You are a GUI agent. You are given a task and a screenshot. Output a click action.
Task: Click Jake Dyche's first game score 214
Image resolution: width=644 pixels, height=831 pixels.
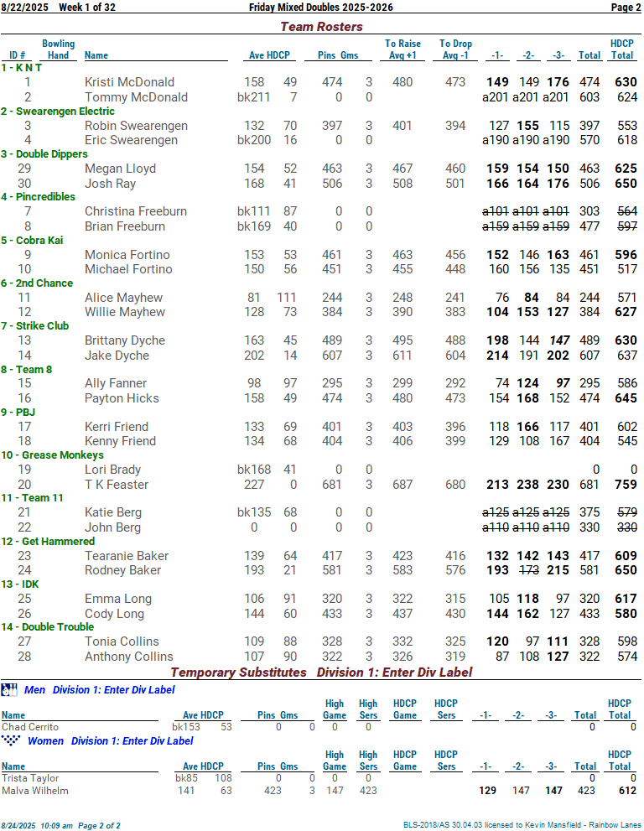(x=498, y=355)
